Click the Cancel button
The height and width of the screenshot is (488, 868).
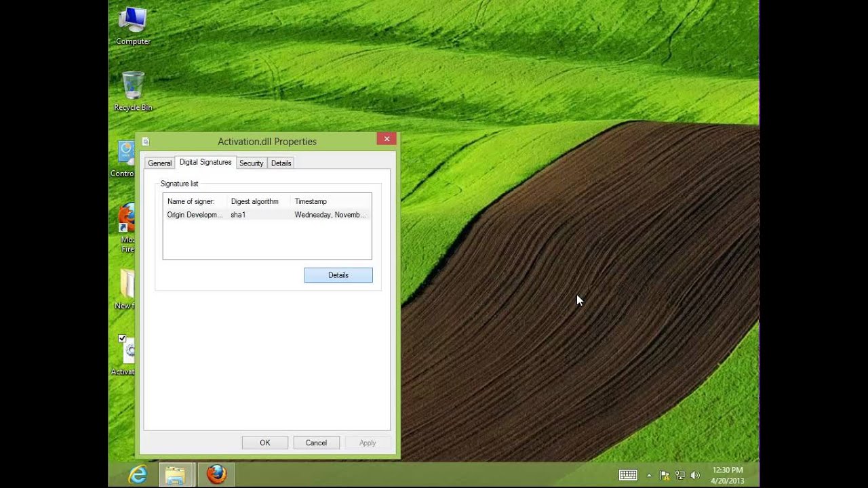point(316,443)
